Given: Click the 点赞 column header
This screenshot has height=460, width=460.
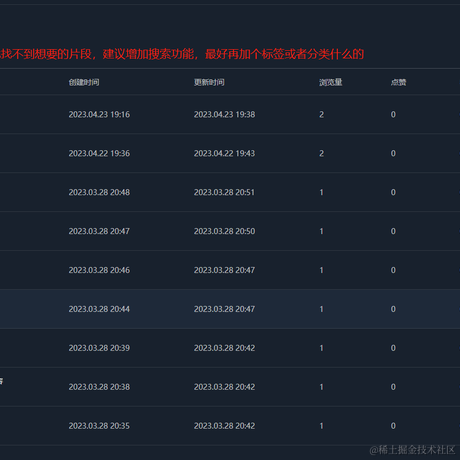Looking at the screenshot, I should [x=398, y=82].
